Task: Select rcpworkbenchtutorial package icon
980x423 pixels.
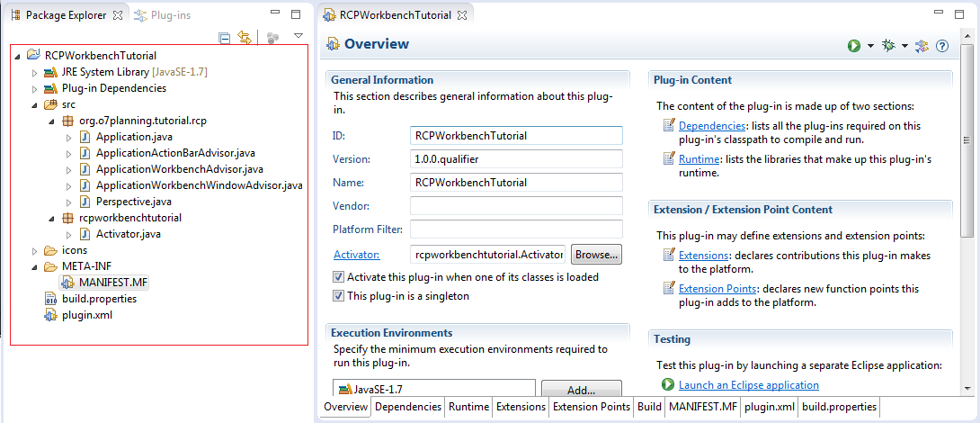Action: tap(68, 219)
